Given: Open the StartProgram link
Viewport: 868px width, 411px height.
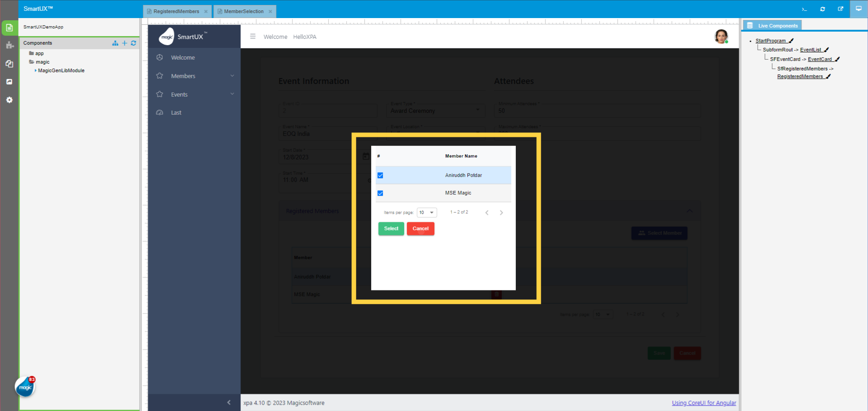Looking at the screenshot, I should pyautogui.click(x=771, y=41).
